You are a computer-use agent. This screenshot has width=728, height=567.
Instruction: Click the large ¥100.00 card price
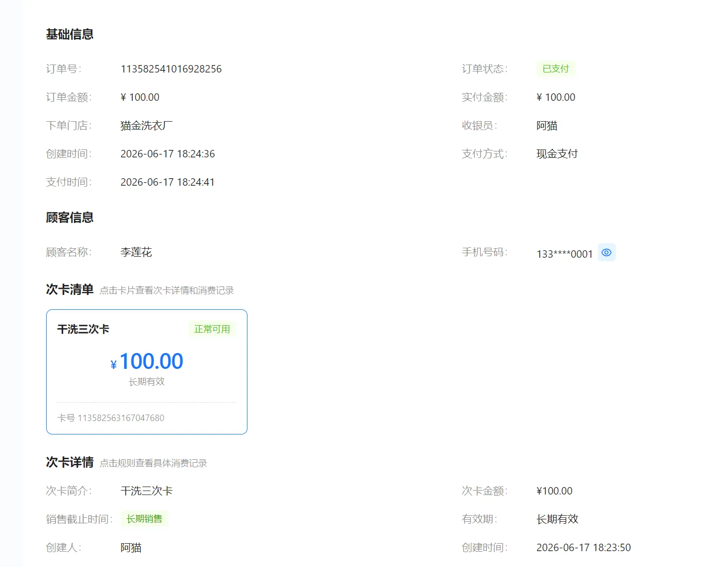coord(147,361)
